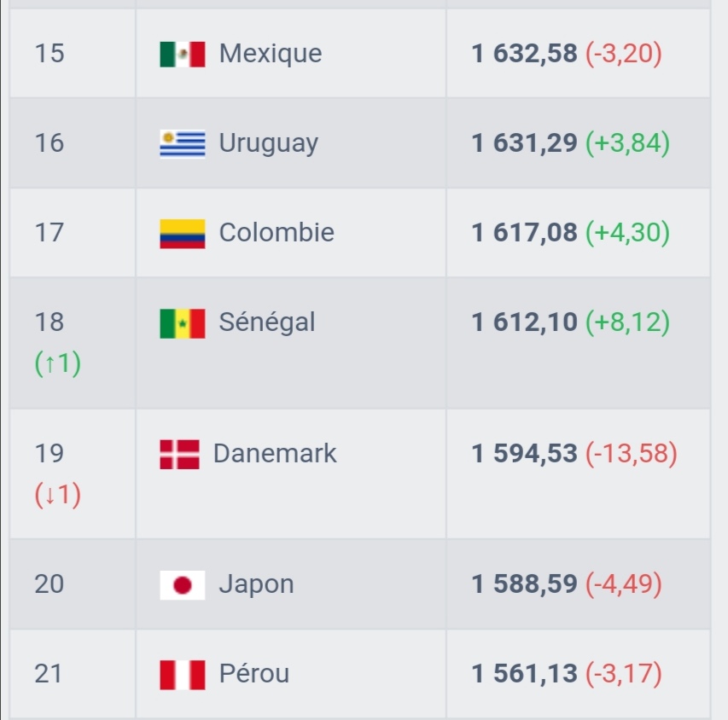Image resolution: width=728 pixels, height=720 pixels.
Task: Click Mexico's -3,20 points change
Action: click(x=624, y=54)
